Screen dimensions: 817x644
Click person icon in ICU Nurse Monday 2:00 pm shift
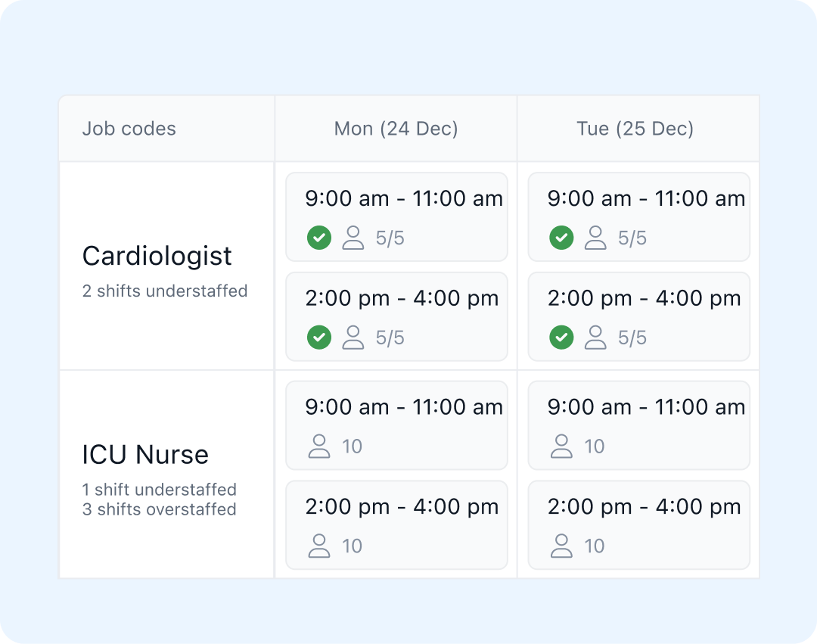[x=319, y=546]
